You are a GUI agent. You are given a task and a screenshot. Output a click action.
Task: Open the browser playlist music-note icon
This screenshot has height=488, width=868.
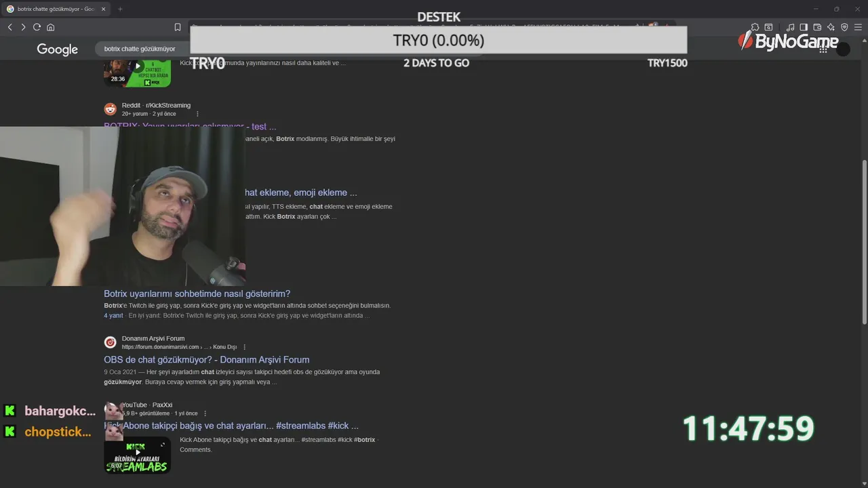click(x=790, y=27)
